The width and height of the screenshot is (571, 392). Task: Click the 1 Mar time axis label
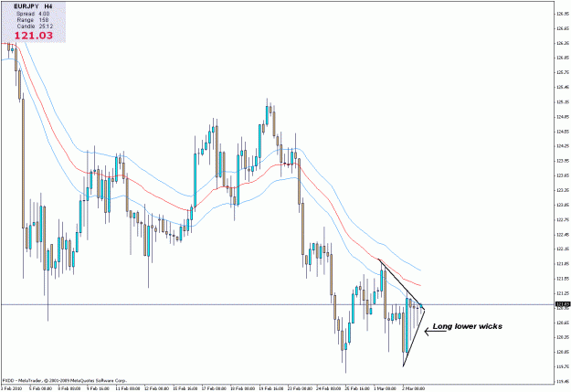point(385,388)
